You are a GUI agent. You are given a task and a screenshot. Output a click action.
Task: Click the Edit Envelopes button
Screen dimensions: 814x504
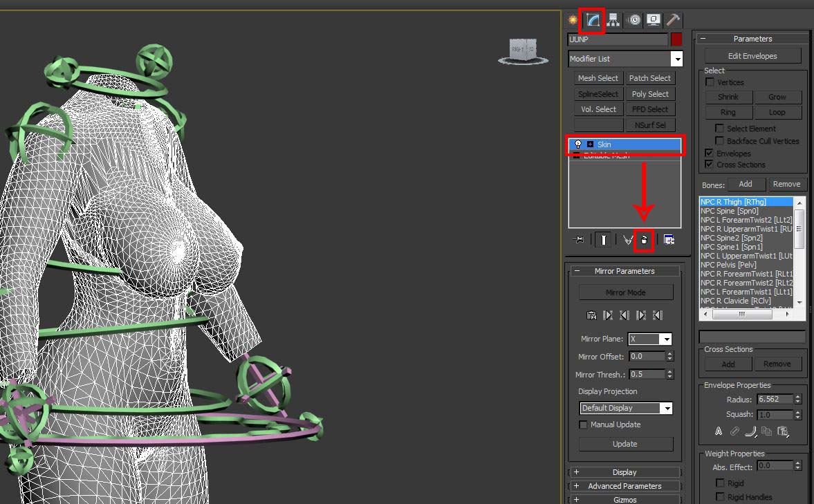pos(754,55)
